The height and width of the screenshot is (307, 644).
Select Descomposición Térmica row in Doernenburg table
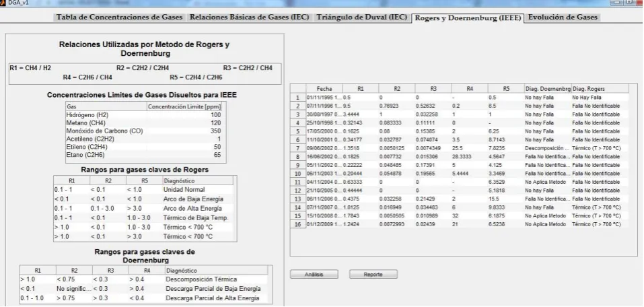click(144, 279)
